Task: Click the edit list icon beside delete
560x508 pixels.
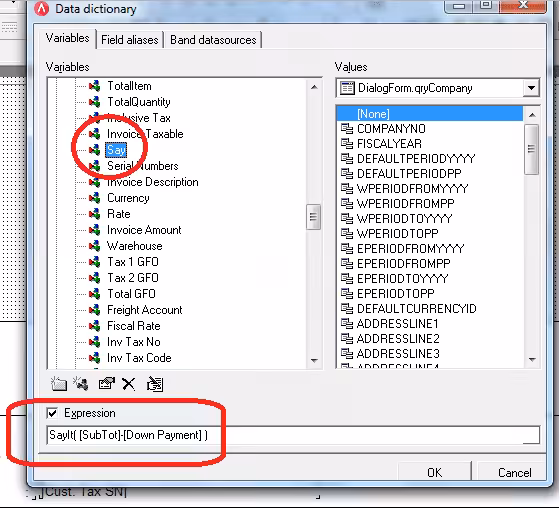Action: [x=155, y=384]
